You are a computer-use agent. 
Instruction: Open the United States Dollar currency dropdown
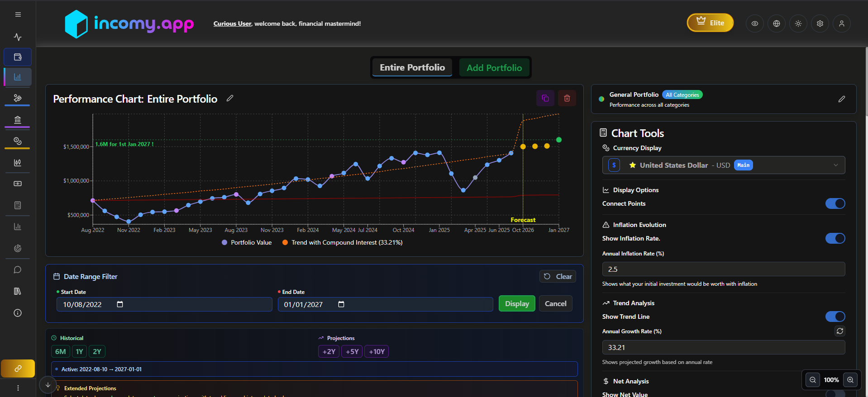pyautogui.click(x=724, y=165)
